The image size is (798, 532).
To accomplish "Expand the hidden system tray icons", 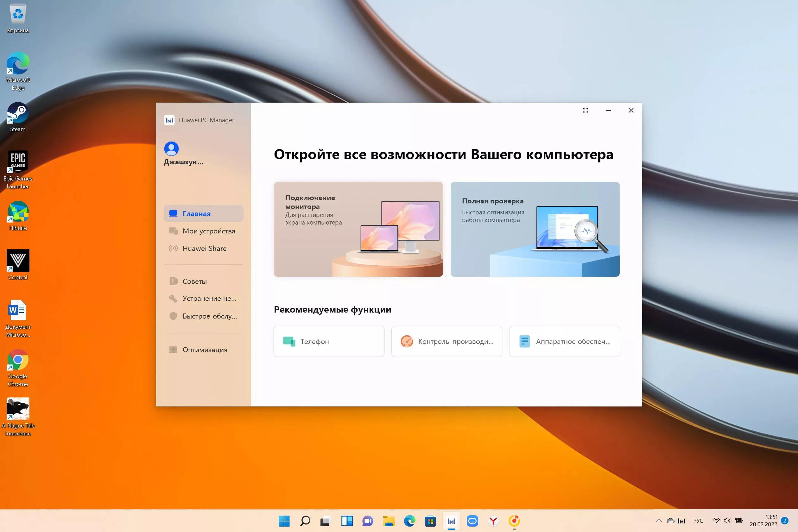I will tap(659, 521).
